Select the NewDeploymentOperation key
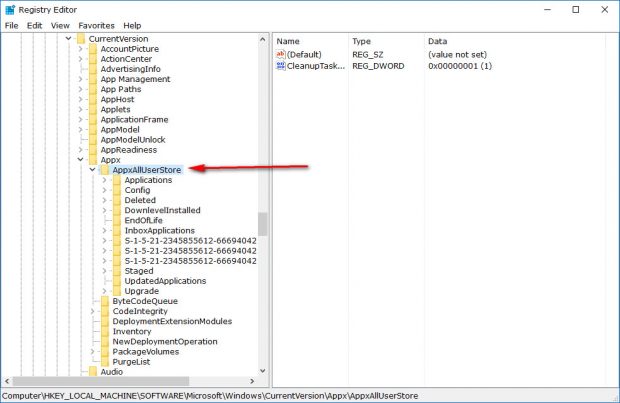 point(165,341)
